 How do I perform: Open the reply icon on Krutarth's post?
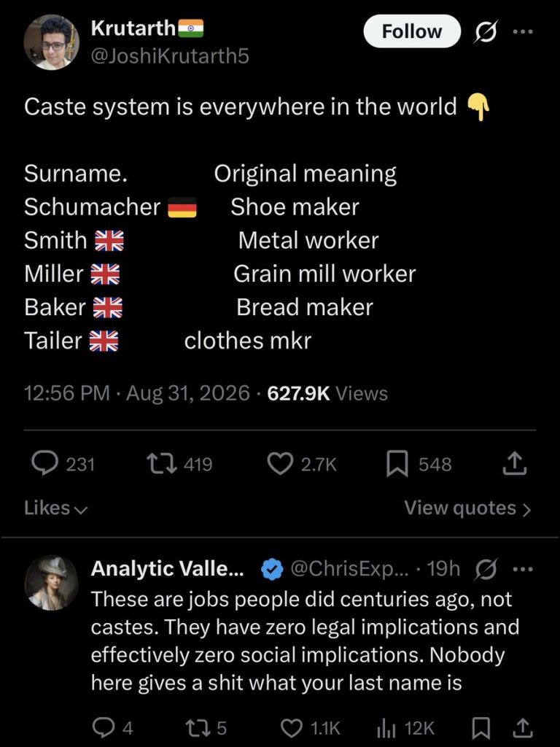(x=45, y=463)
